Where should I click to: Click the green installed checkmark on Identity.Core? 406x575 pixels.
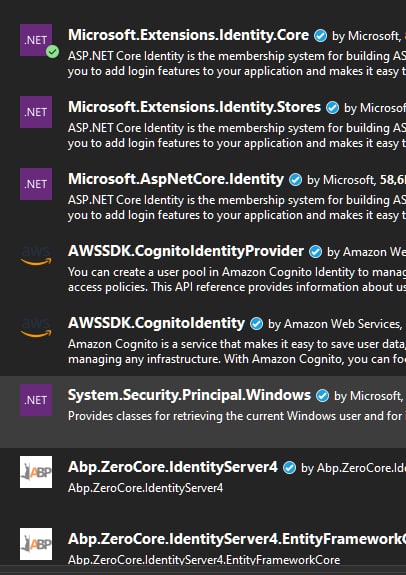(52, 52)
